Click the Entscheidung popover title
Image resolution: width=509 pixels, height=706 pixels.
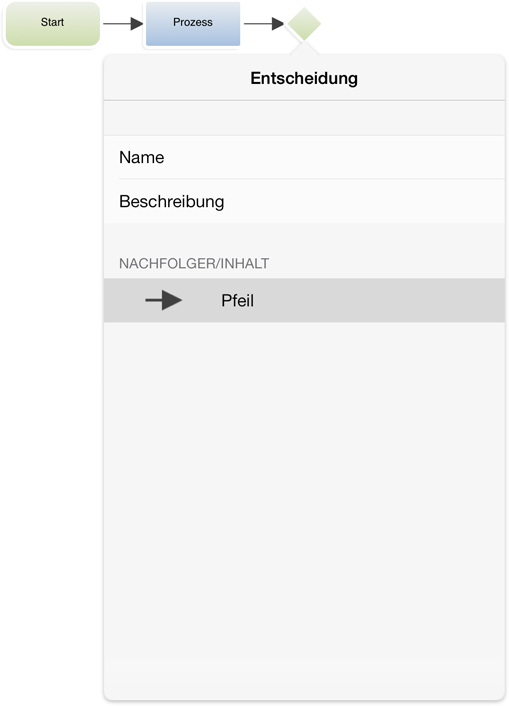tap(304, 78)
